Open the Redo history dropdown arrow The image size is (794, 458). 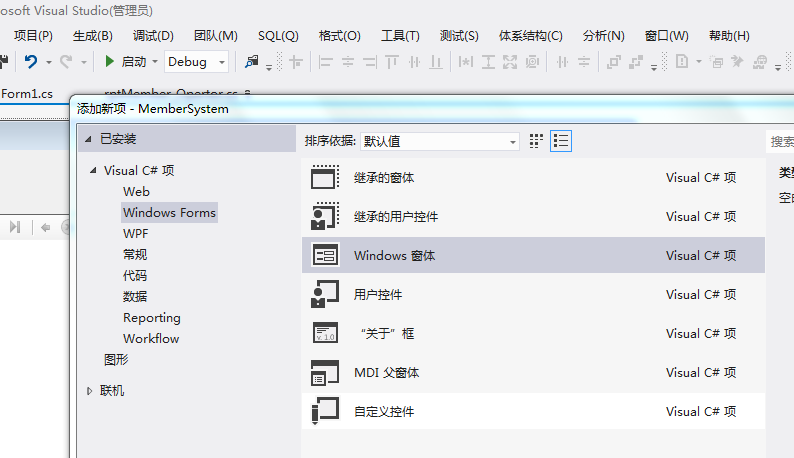tap(84, 62)
